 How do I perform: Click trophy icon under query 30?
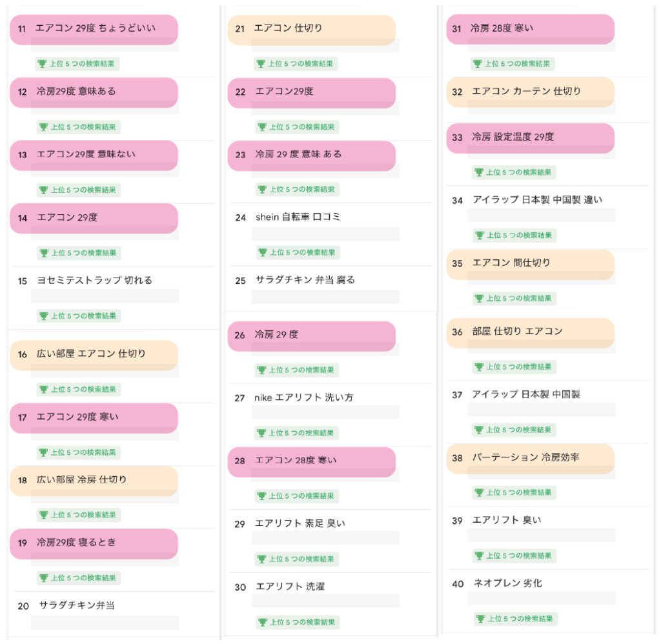[x=263, y=622]
